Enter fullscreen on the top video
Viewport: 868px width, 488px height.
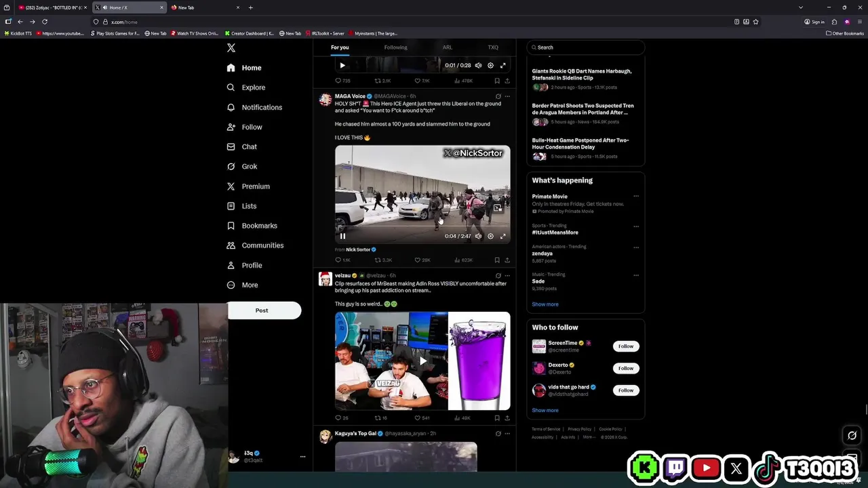pos(502,66)
